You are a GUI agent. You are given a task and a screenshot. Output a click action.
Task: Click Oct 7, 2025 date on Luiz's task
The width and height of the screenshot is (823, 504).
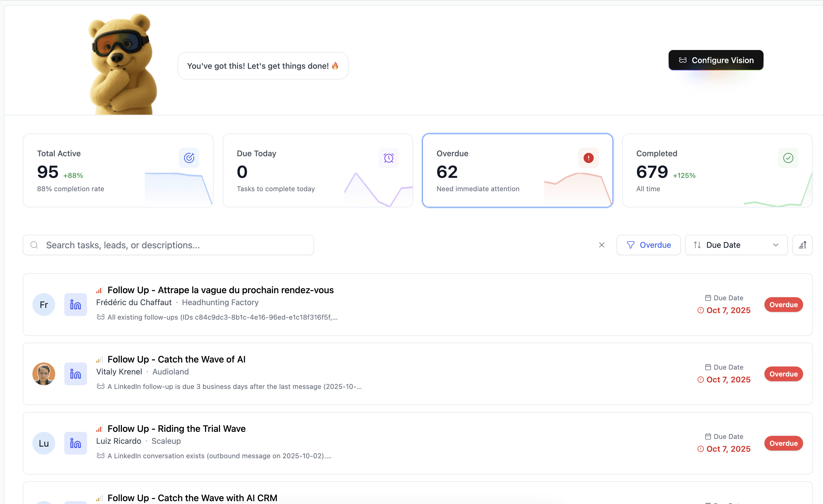728,449
